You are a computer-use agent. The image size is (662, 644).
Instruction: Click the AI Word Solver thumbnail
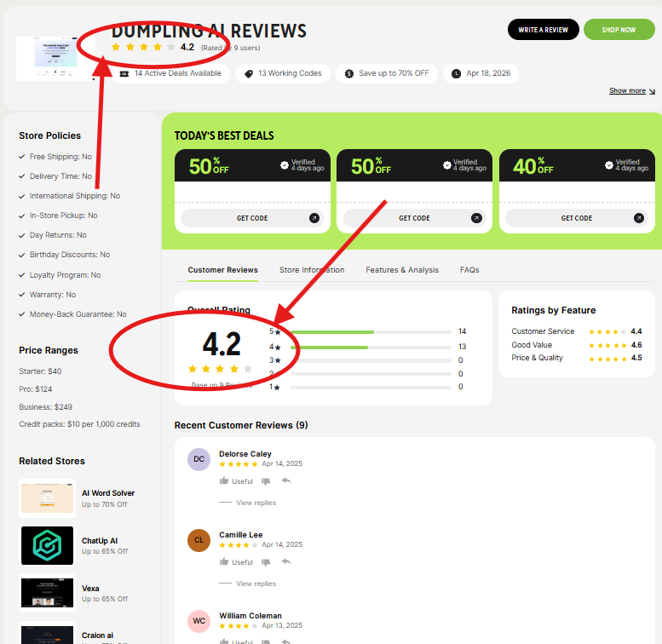(48, 498)
